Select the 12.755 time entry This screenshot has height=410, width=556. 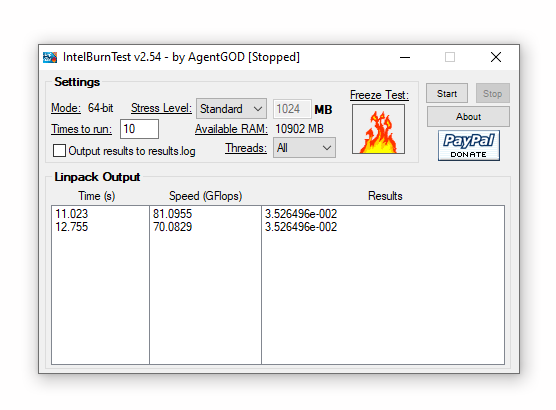pyautogui.click(x=72, y=227)
